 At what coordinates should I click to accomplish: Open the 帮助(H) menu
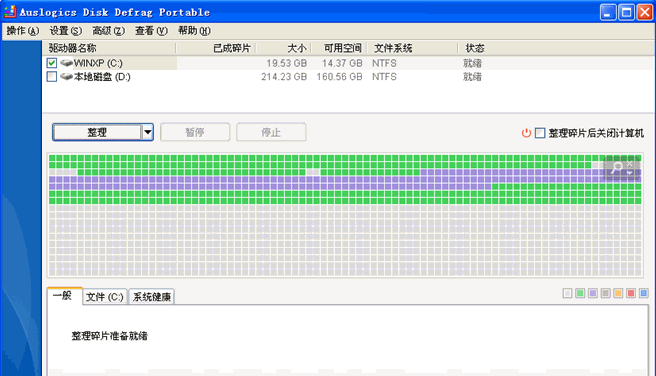pyautogui.click(x=194, y=31)
